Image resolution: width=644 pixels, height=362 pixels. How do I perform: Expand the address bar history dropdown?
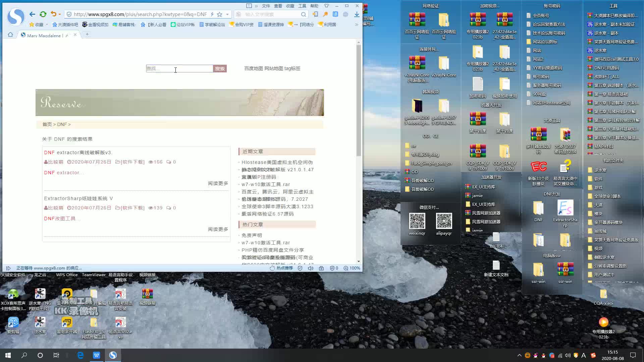[x=227, y=14]
